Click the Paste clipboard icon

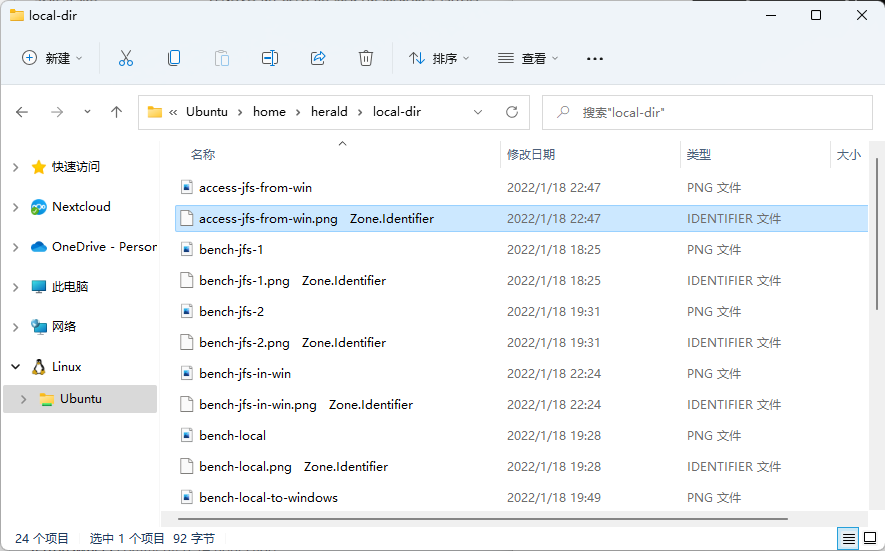[x=222, y=58]
